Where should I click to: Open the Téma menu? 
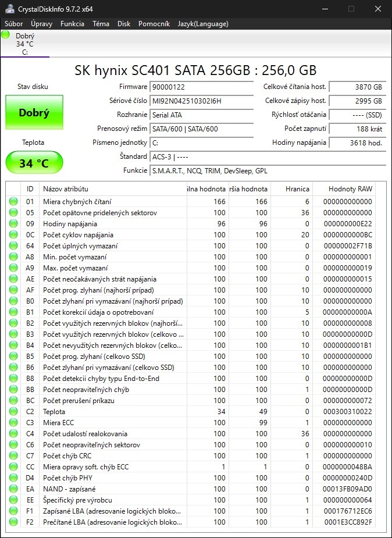(101, 24)
